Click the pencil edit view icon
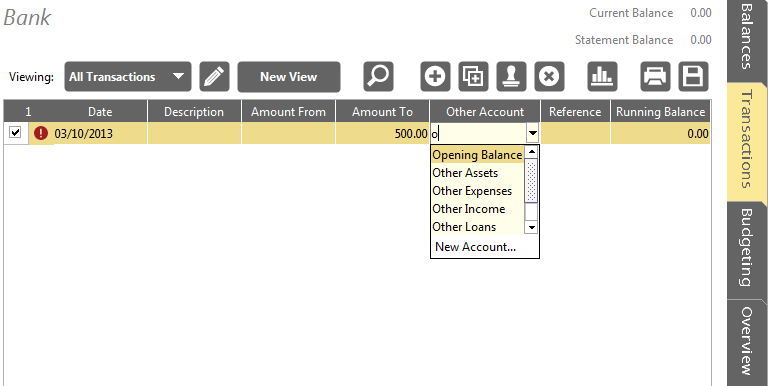The image size is (768, 386). click(215, 76)
